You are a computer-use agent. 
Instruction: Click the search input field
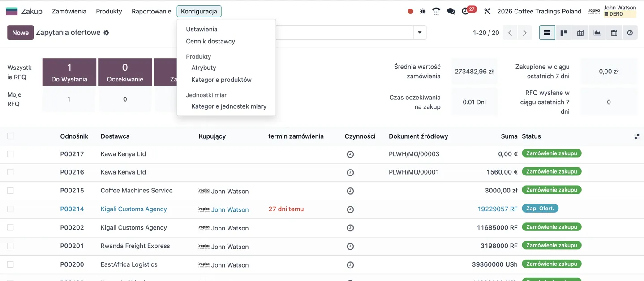tap(344, 33)
